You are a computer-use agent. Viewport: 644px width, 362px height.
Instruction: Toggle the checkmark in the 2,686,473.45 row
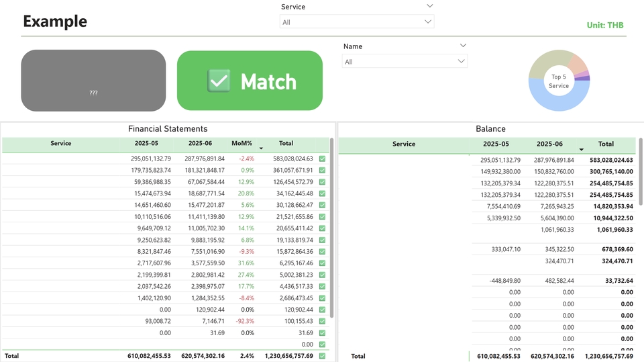323,298
